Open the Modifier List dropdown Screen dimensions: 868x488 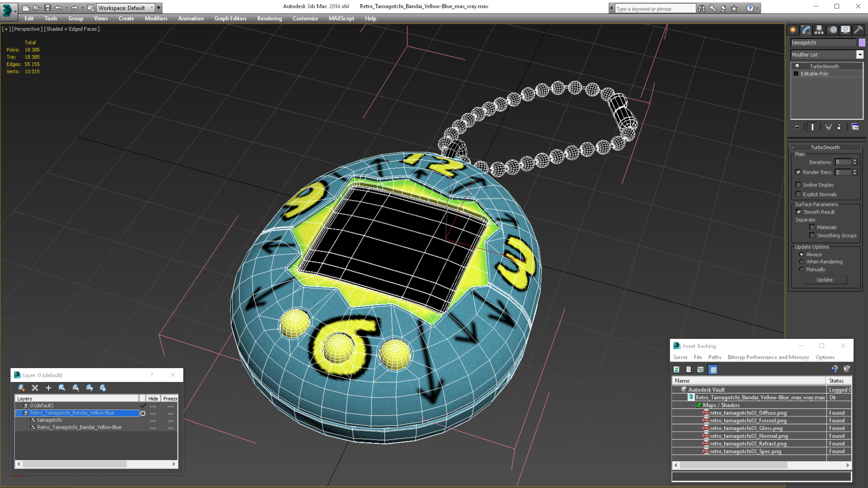(x=860, y=54)
